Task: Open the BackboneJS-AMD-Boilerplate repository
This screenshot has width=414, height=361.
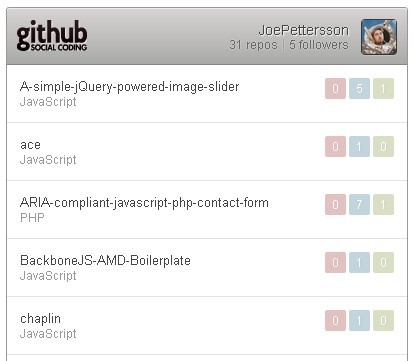Action: 105,260
